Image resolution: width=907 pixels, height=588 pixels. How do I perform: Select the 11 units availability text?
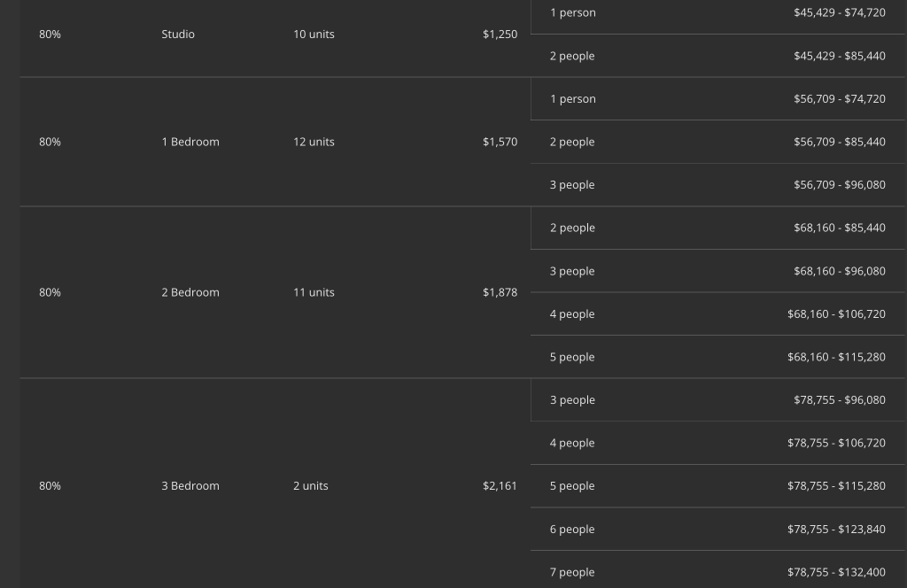point(314,292)
